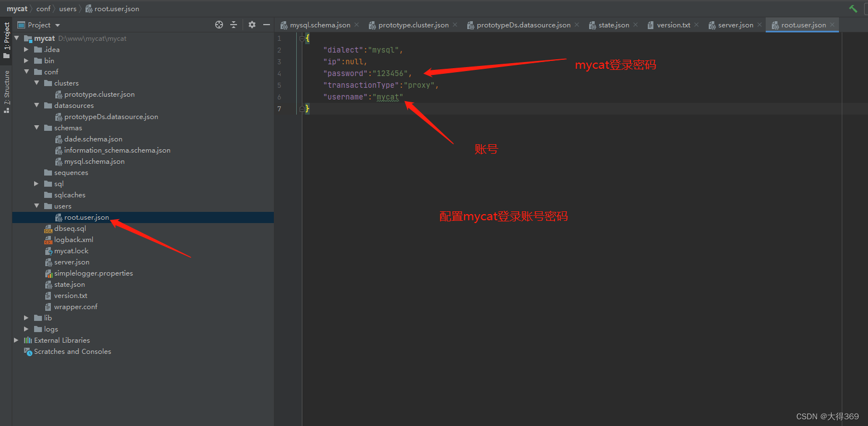Click the green build hammer icon

point(853,8)
